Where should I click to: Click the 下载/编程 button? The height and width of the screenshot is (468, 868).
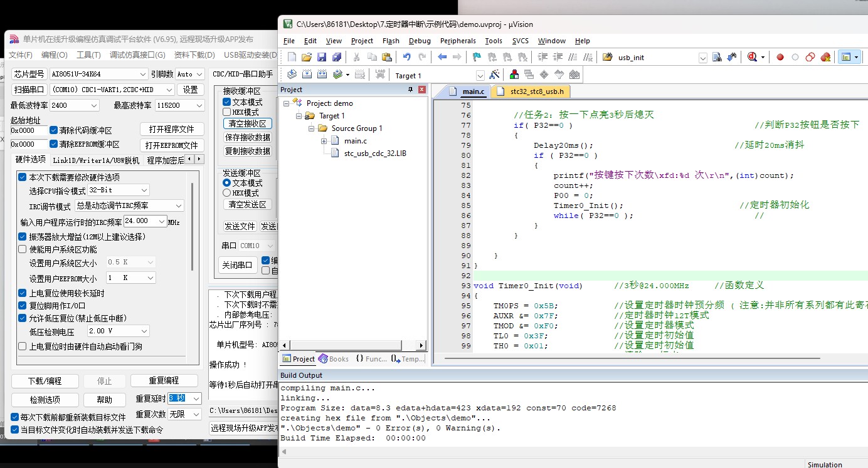[x=45, y=381]
